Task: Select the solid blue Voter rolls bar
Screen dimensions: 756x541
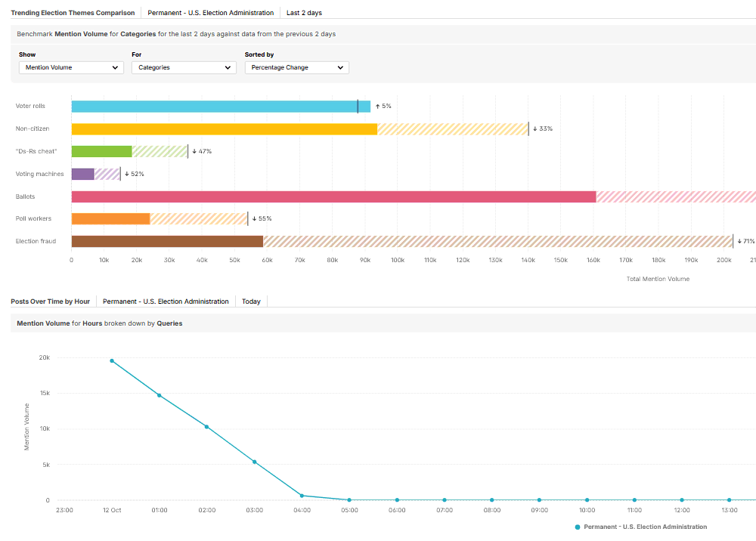Action: (x=213, y=107)
